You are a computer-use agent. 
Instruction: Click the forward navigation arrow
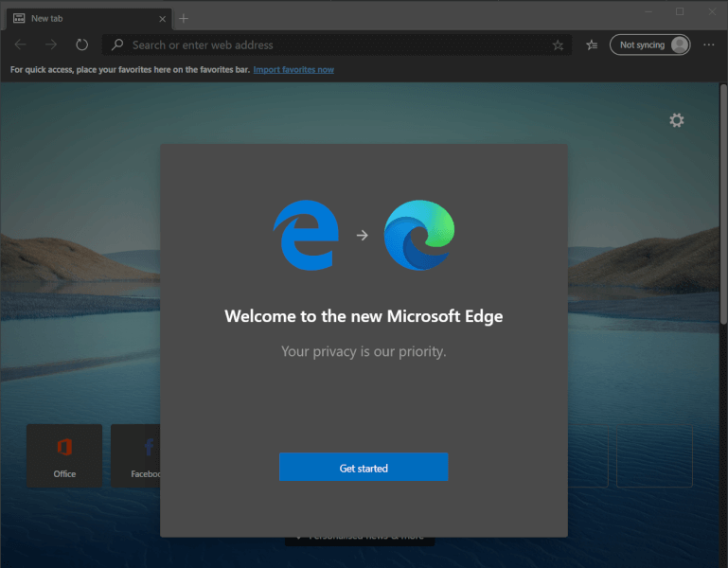point(51,44)
